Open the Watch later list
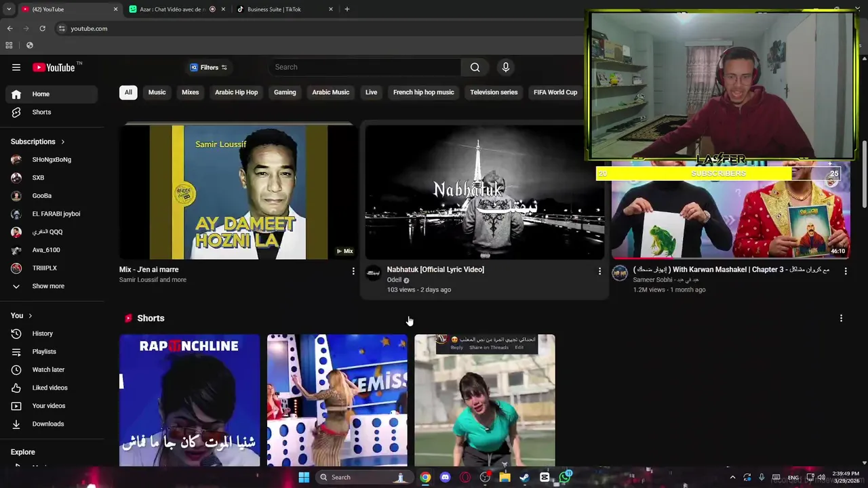The image size is (868, 488). pos(52,369)
